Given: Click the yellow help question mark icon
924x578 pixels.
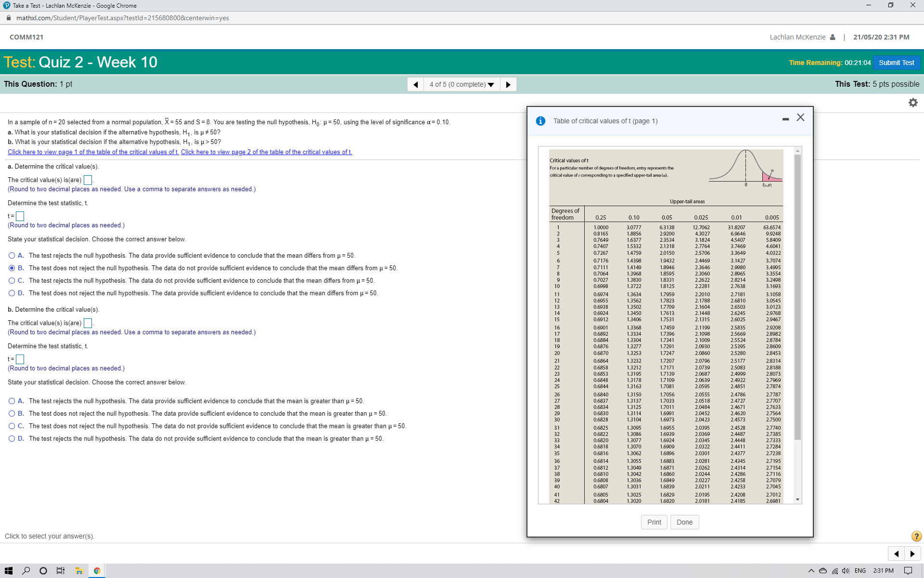Looking at the screenshot, I should tap(916, 536).
